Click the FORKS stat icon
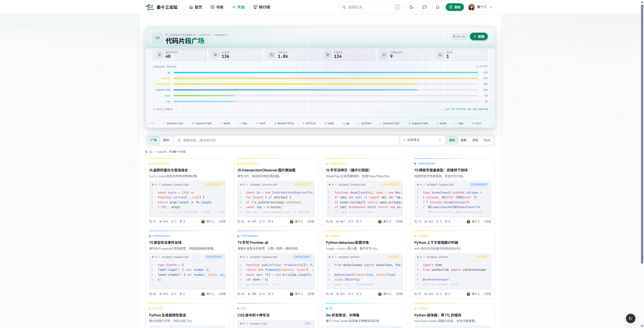644x328 pixels. click(328, 55)
